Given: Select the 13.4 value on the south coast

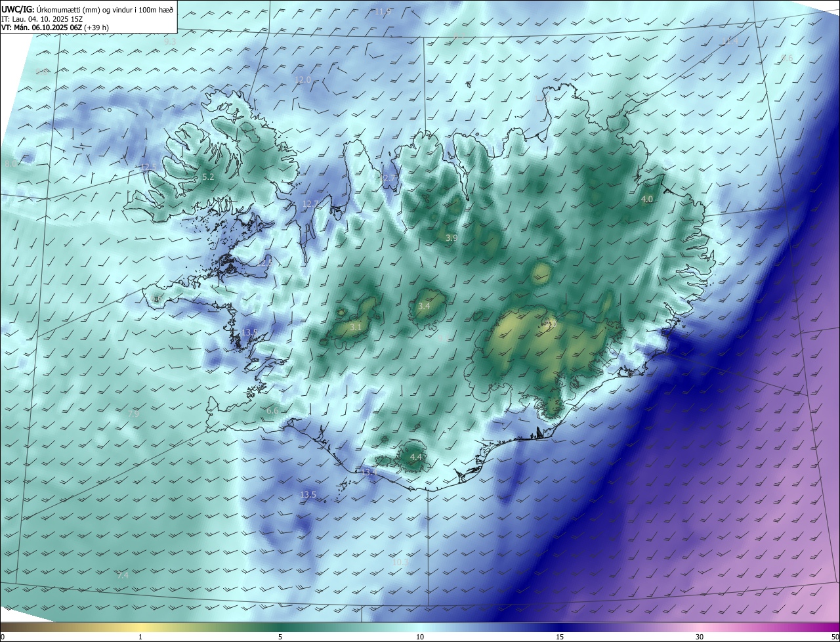Looking at the screenshot, I should click(369, 472).
